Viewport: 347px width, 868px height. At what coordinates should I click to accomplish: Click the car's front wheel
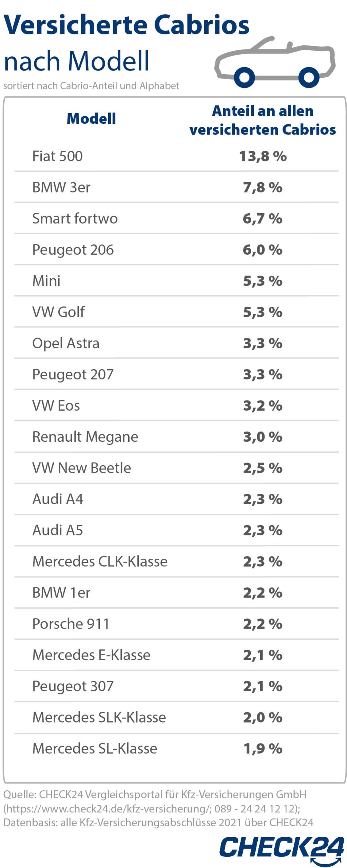coord(244,77)
